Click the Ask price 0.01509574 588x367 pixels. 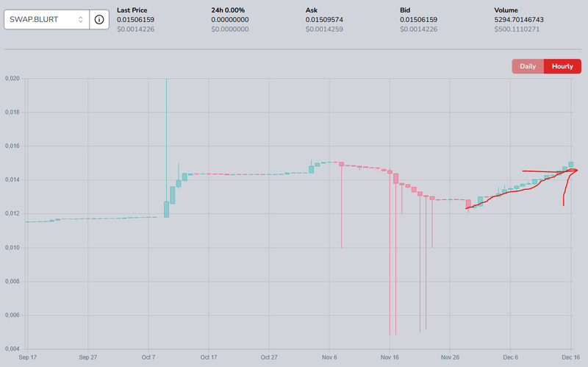coord(325,19)
